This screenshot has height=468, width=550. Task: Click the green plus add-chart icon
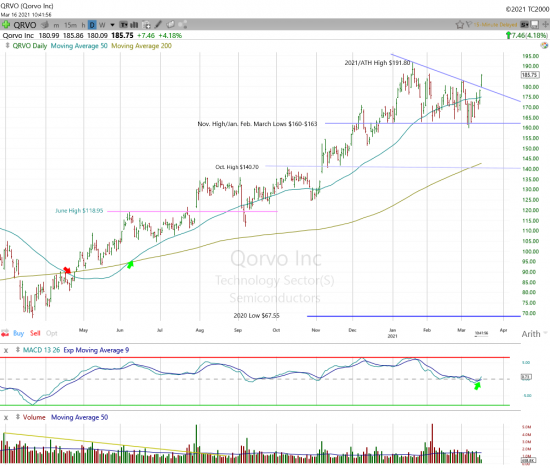tap(6, 25)
